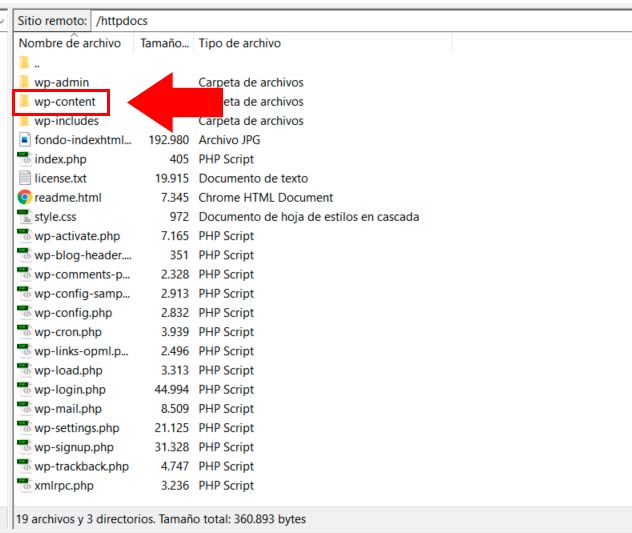This screenshot has width=632, height=533.
Task: Click the status bar total size text
Action: pyautogui.click(x=232, y=519)
